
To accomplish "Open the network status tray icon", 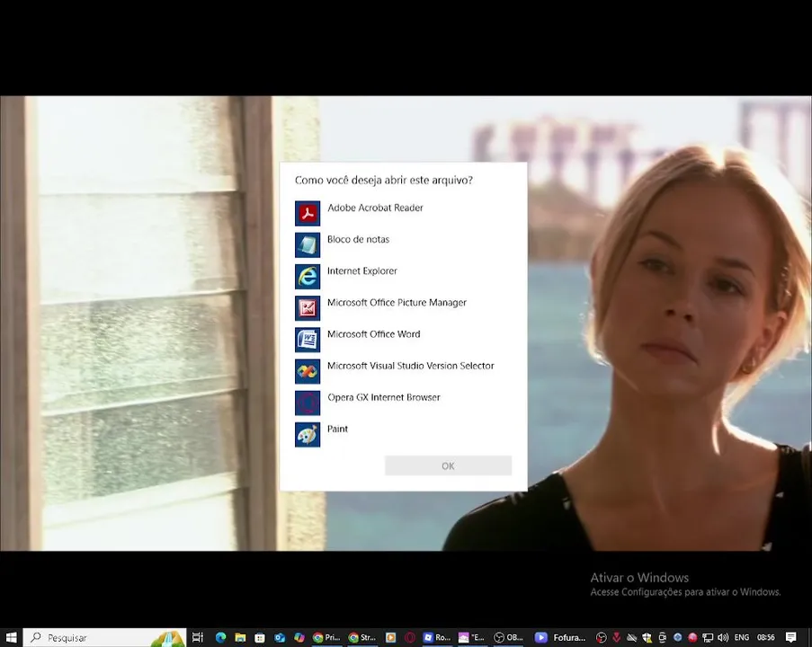I will pos(708,637).
